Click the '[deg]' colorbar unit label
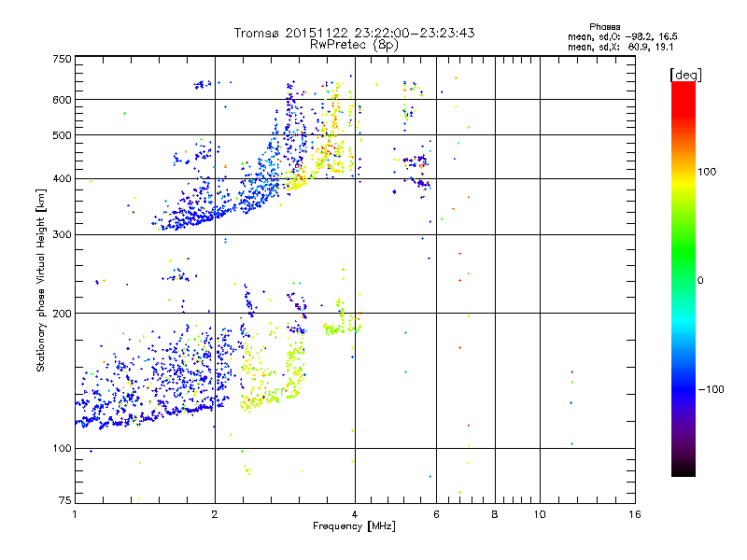Viewport: 747px width, 560px height. pyautogui.click(x=685, y=75)
